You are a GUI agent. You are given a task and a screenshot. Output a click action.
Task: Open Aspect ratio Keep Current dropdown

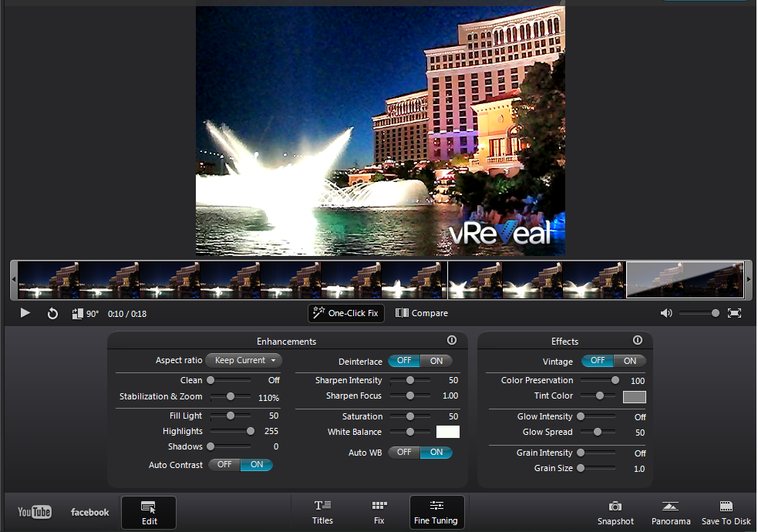click(x=244, y=361)
